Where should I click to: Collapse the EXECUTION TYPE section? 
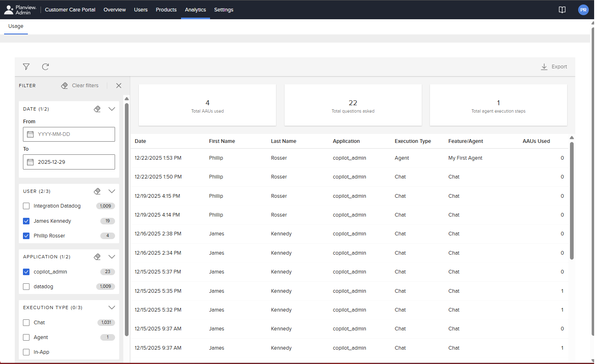112,307
